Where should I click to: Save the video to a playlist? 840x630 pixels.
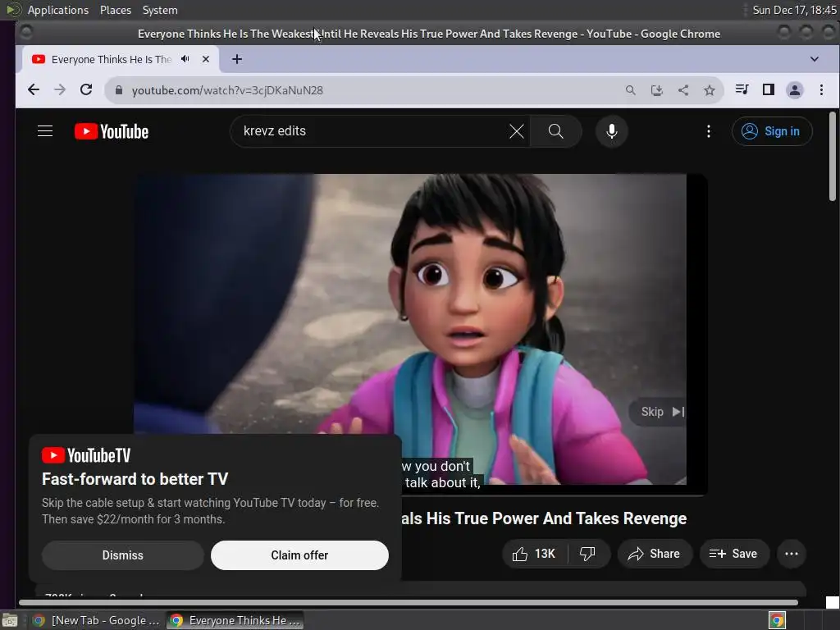pyautogui.click(x=733, y=554)
